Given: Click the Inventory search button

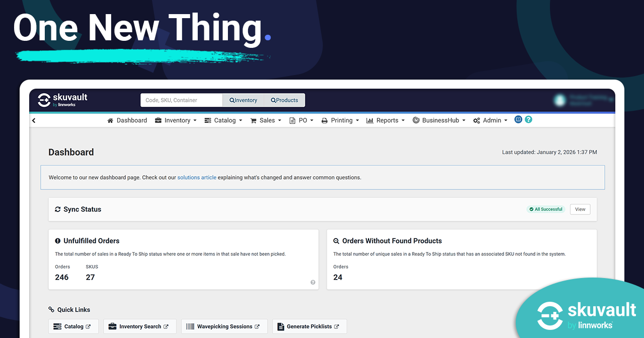Looking at the screenshot, I should click(x=244, y=100).
